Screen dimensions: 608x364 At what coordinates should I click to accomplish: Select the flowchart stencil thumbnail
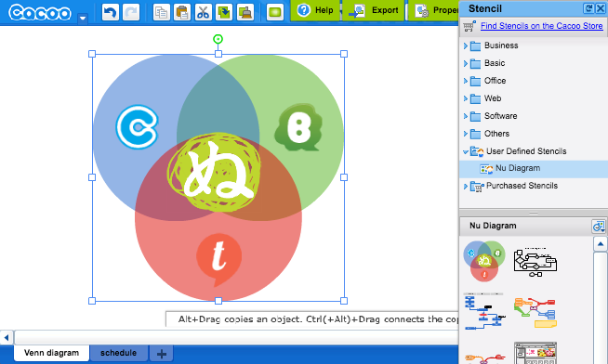535,262
